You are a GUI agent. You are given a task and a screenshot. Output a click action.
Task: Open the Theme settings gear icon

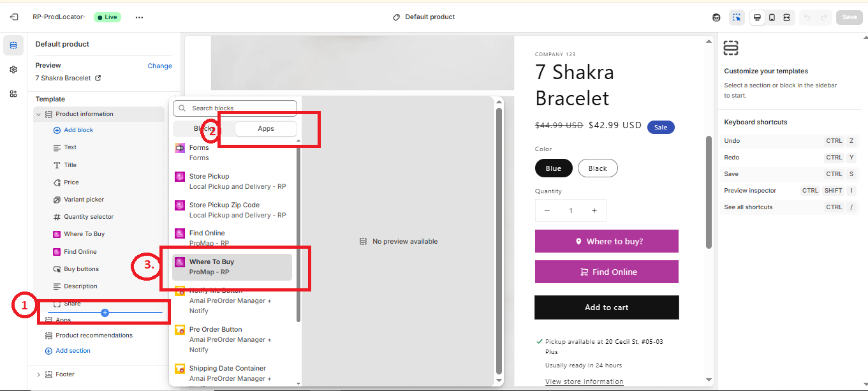pos(13,70)
